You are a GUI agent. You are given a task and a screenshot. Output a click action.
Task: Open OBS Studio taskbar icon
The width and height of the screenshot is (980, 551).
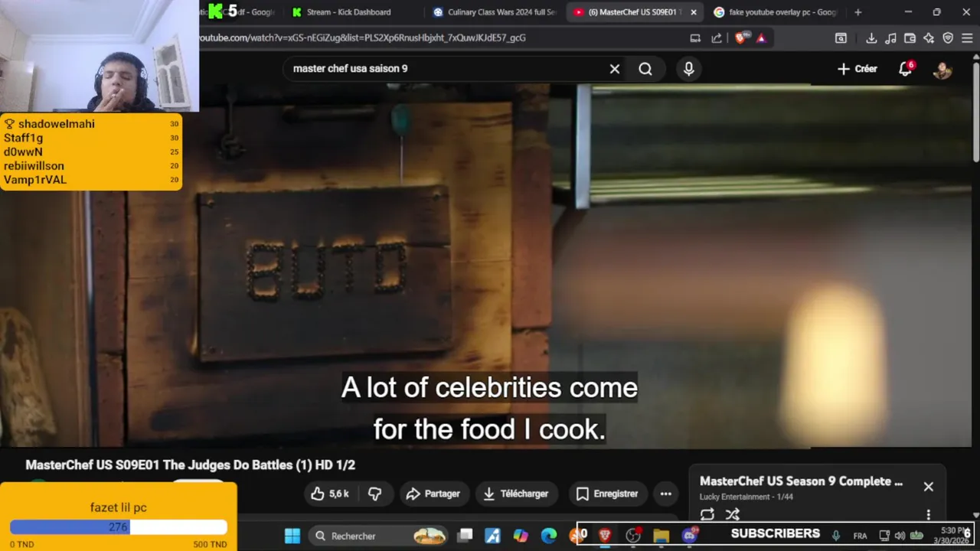(x=633, y=536)
